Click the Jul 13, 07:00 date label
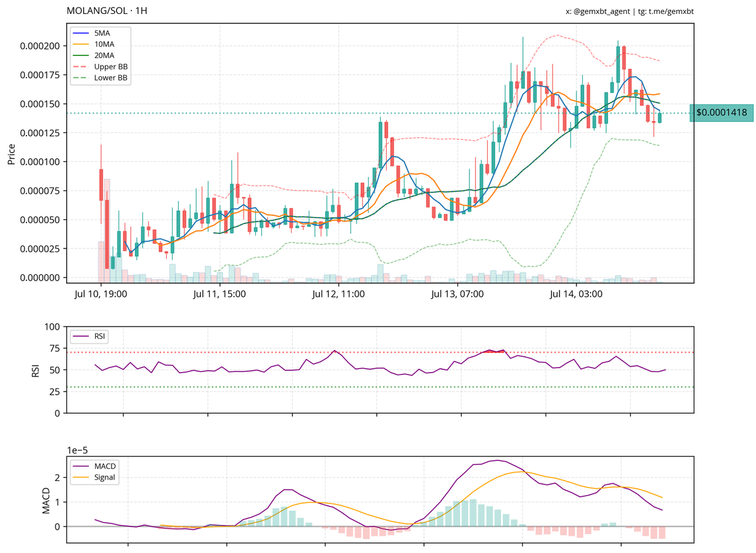The width and height of the screenshot is (756, 553). (457, 294)
